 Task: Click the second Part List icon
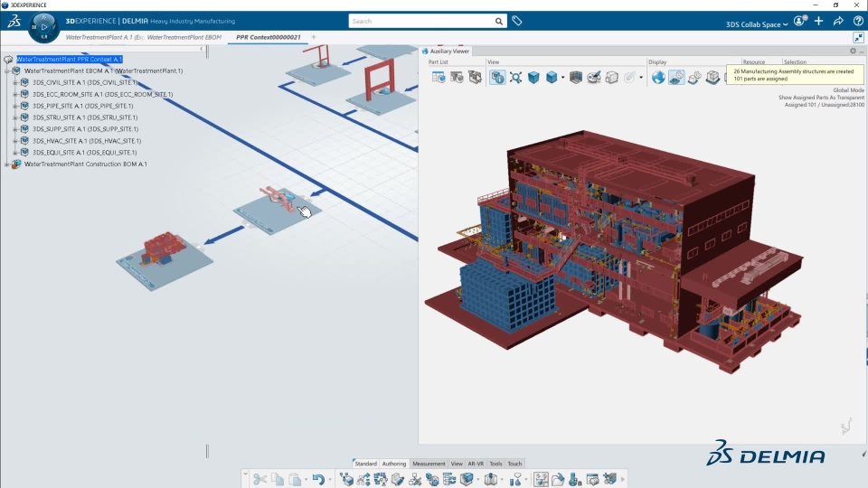click(457, 78)
